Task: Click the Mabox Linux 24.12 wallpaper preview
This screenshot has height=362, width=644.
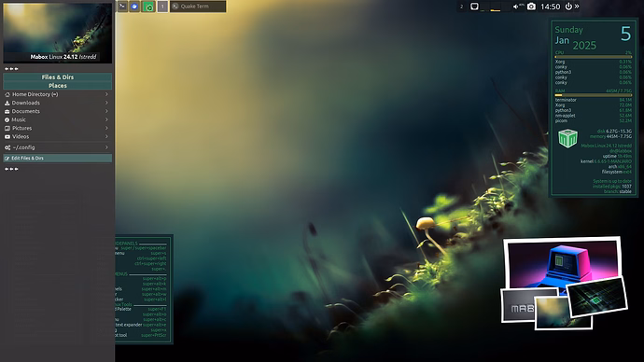Action: 58,33
